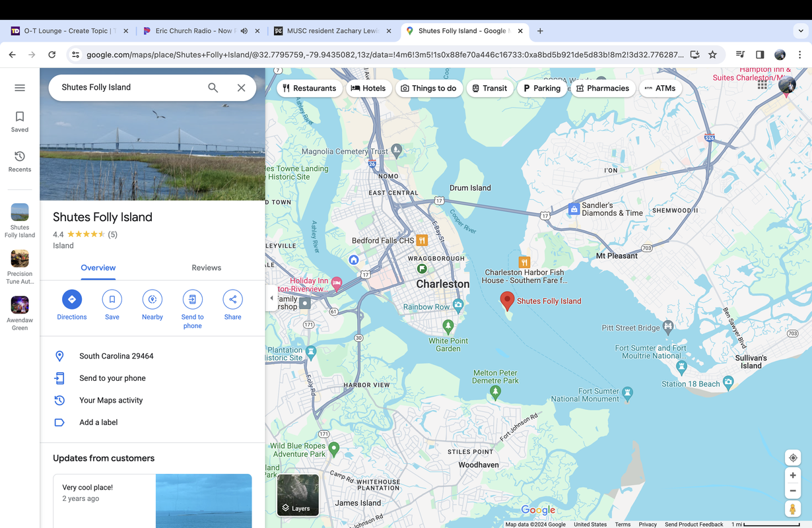Open media controls in Chrome toolbar

[740, 55]
